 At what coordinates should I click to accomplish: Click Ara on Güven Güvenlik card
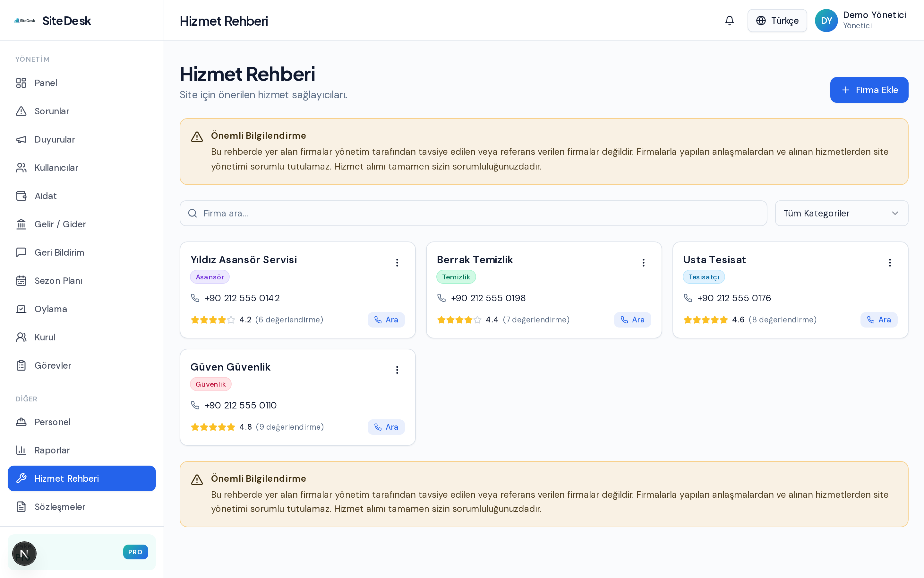pyautogui.click(x=386, y=427)
